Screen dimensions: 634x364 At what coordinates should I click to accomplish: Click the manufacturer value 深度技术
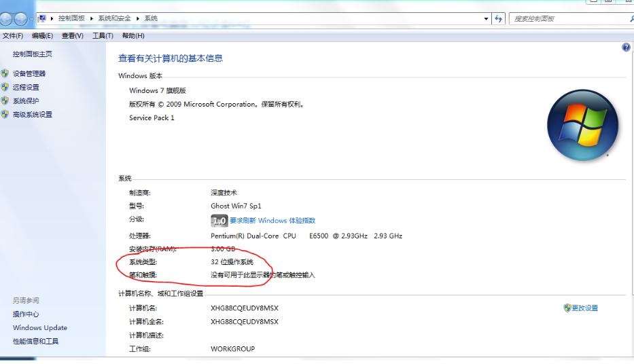[x=224, y=193]
